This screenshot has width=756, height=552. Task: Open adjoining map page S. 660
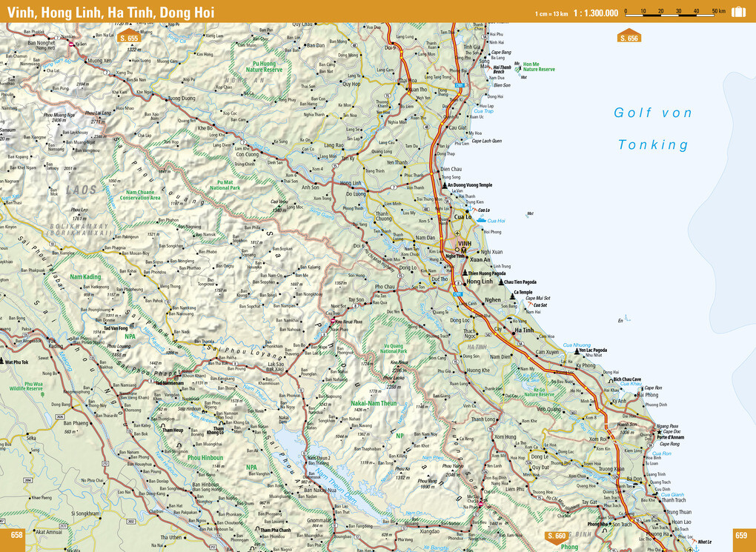click(x=557, y=535)
